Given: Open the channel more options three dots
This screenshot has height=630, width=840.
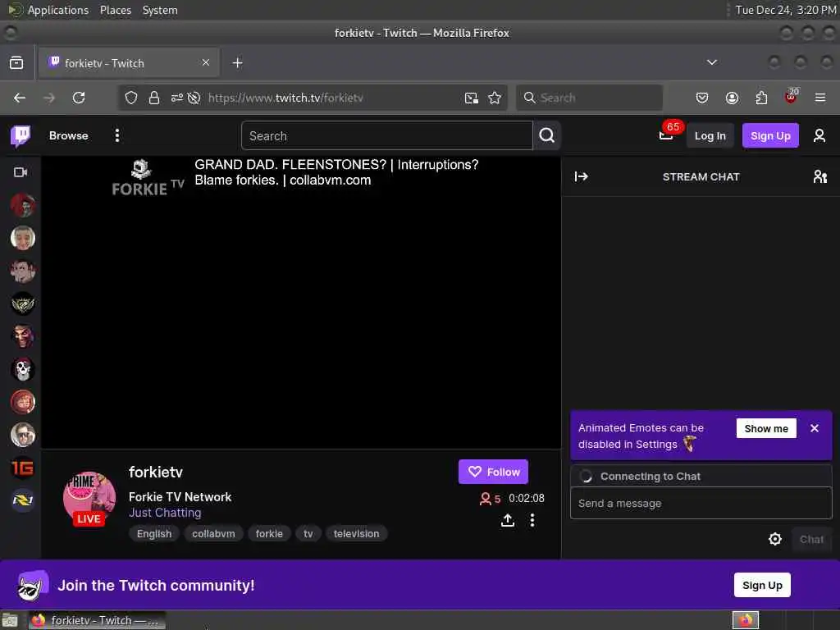Looking at the screenshot, I should click(x=532, y=519).
